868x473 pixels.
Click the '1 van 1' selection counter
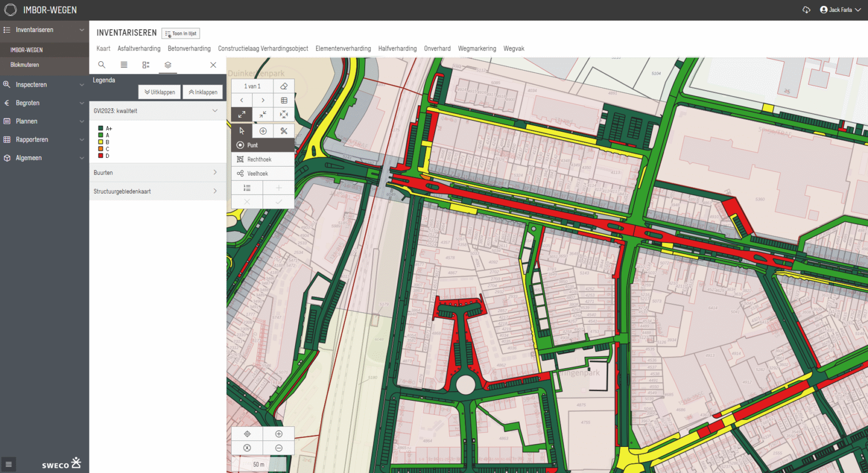(x=252, y=86)
